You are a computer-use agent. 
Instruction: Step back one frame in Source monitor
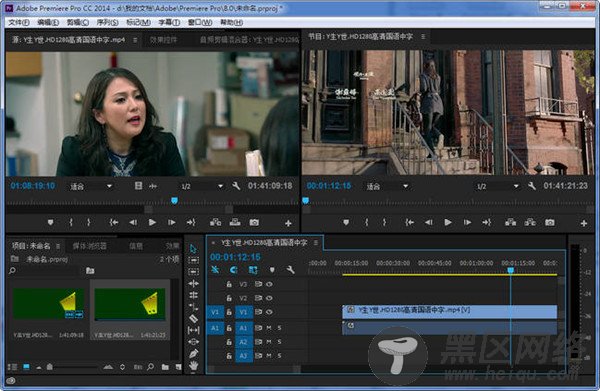pos(133,222)
